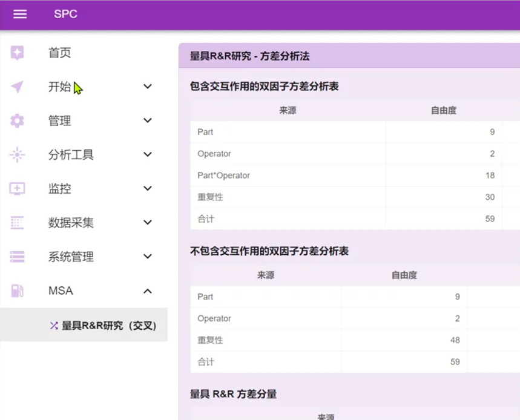Click the shuffle icon beside 量具R&R研究

(54, 326)
